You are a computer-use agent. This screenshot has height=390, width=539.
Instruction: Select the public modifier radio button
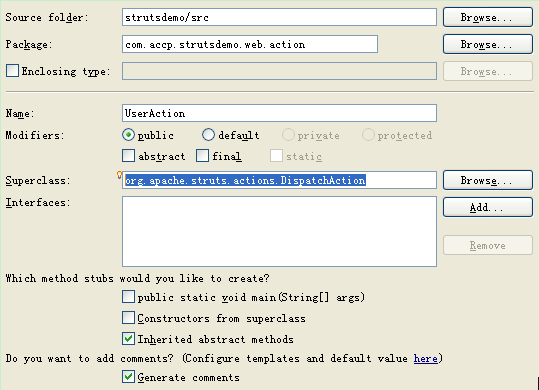pos(128,135)
